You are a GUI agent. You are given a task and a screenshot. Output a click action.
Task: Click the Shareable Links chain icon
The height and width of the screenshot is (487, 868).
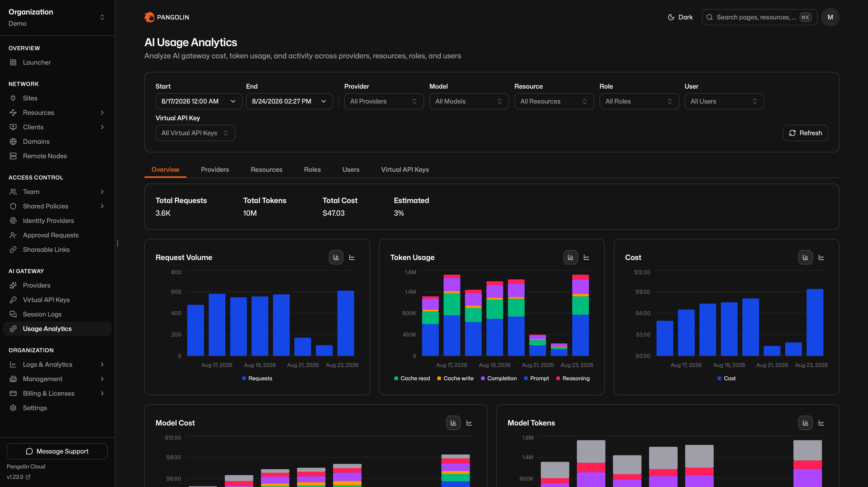pyautogui.click(x=13, y=250)
